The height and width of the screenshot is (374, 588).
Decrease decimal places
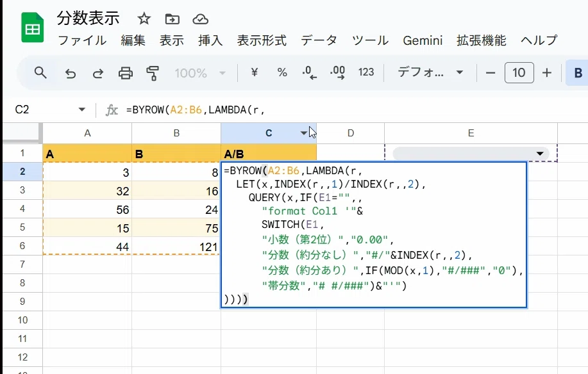click(310, 72)
